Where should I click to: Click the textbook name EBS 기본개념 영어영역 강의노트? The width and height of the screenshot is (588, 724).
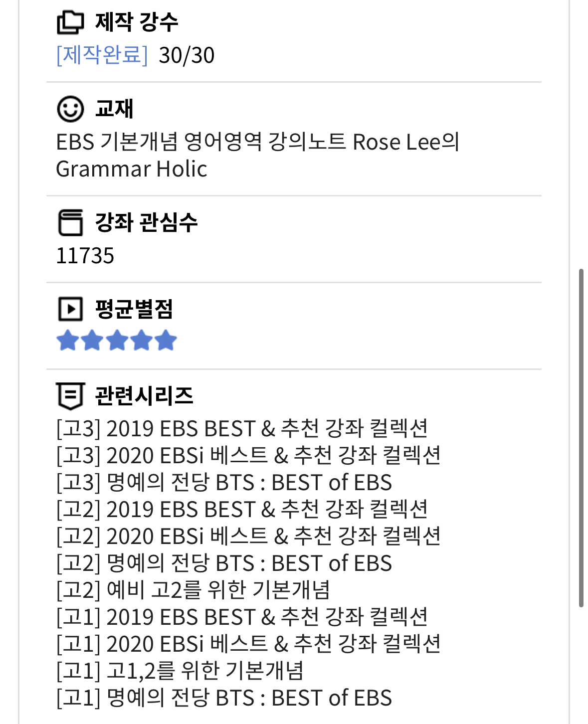coord(201,142)
